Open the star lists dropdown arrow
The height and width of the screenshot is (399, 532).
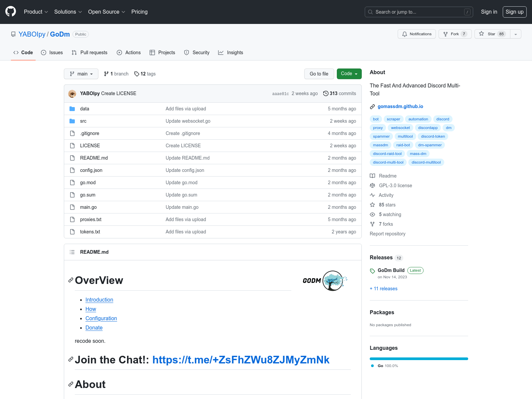click(516, 34)
